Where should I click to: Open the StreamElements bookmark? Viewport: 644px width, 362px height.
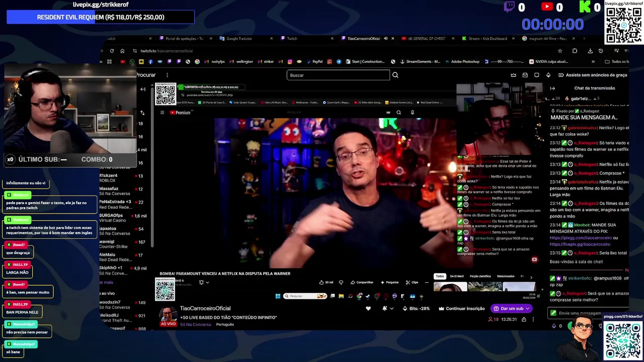pos(420,62)
